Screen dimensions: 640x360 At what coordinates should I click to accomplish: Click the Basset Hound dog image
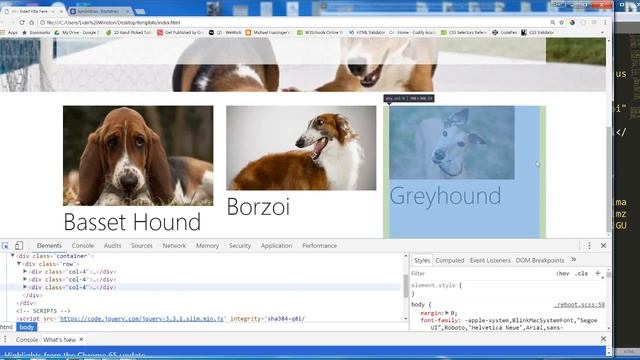point(138,156)
